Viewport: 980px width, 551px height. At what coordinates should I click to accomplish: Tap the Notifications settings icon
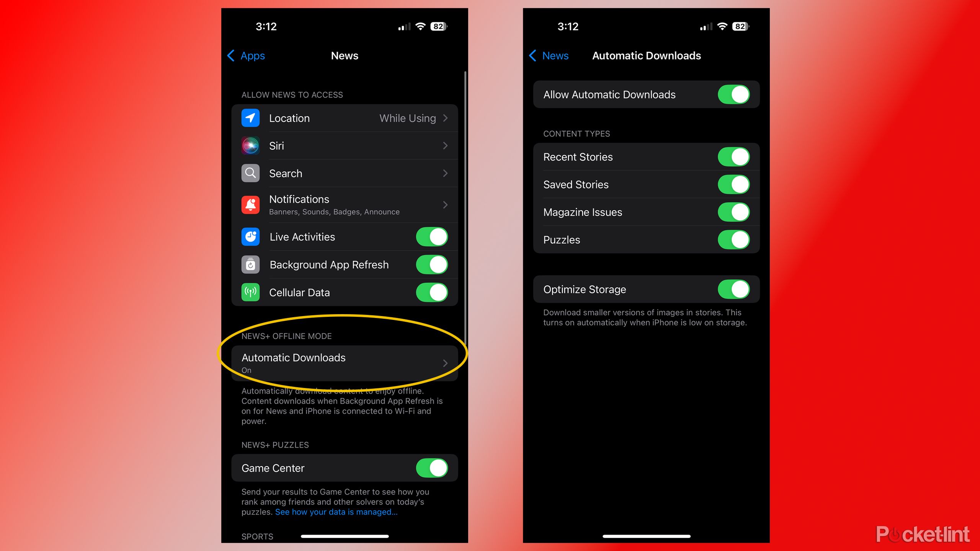(x=249, y=205)
